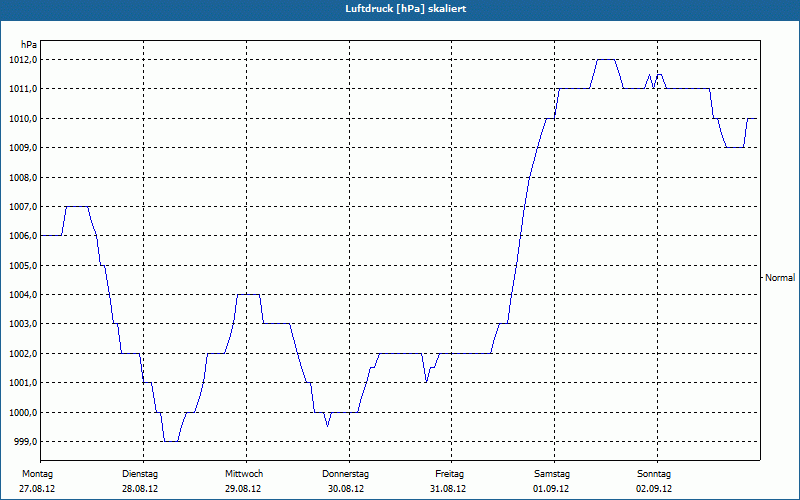Click the Sonntag day label
Screen dimensions: 800x500
(654, 474)
